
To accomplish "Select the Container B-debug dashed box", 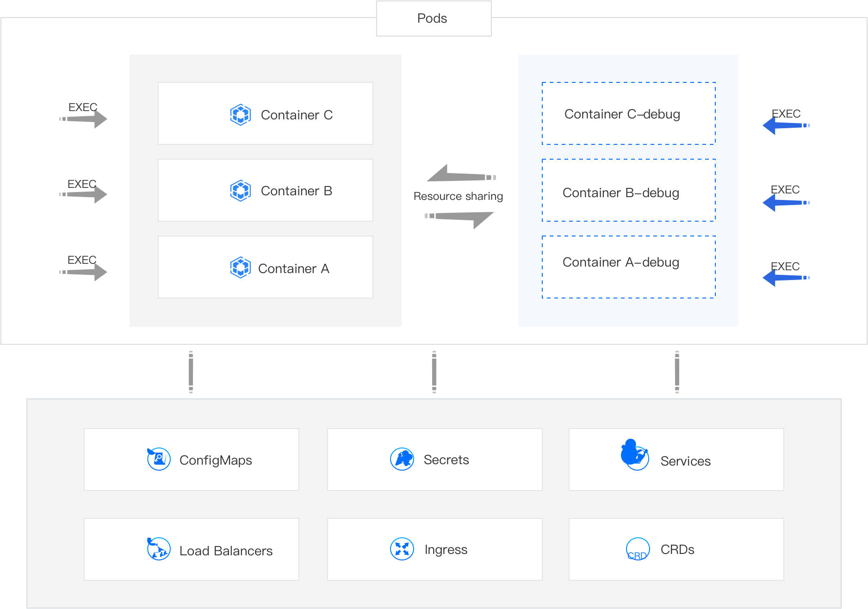I will point(628,191).
